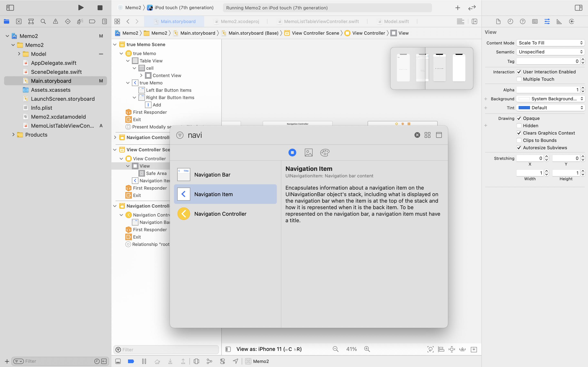Stop the running Memo2 app
Screen dimensions: 588x367
pyautogui.click(x=100, y=8)
